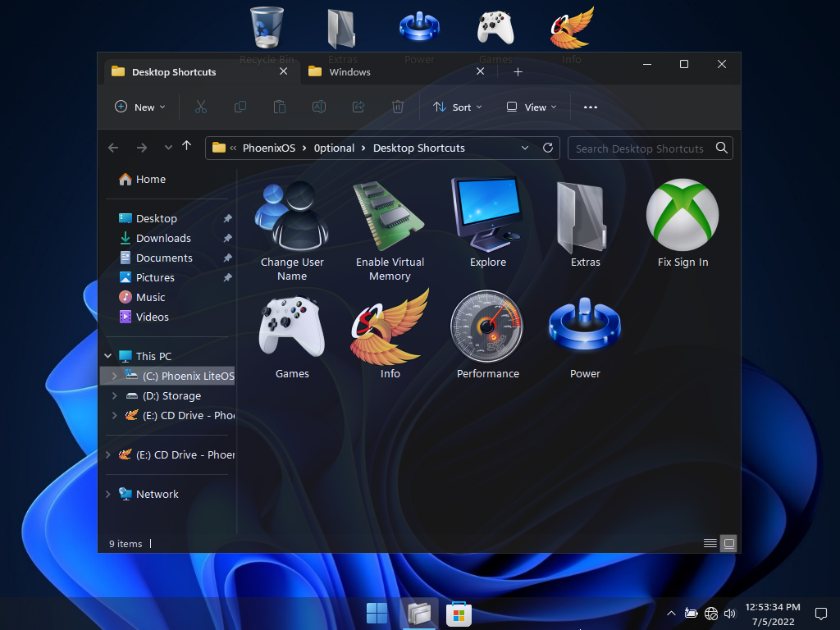This screenshot has height=630, width=840.
Task: Expand the Network tree node
Action: [108, 494]
